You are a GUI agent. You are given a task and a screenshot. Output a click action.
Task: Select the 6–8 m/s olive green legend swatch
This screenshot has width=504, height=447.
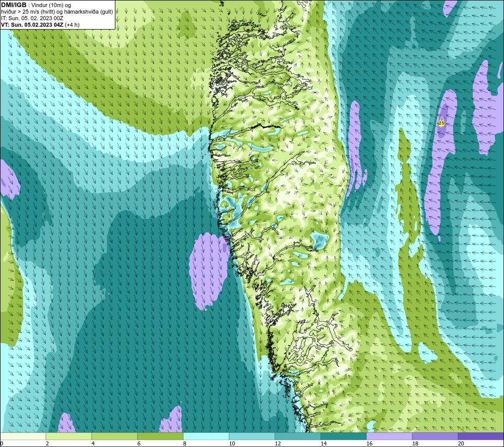[160, 436]
